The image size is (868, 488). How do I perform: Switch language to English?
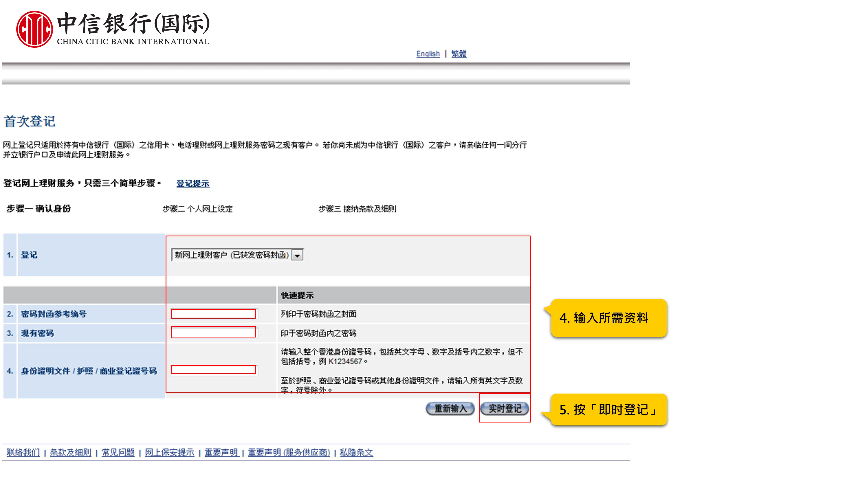click(428, 54)
